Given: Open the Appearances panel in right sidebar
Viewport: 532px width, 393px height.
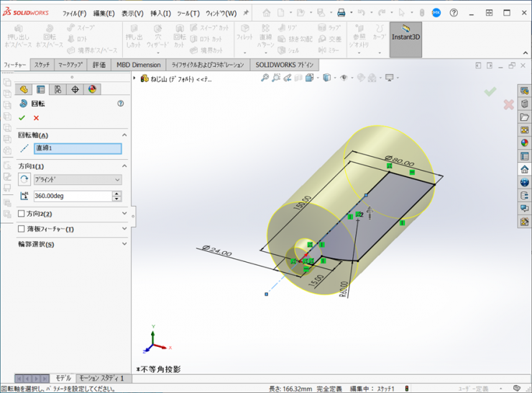Looking at the screenshot, I should point(524,143).
